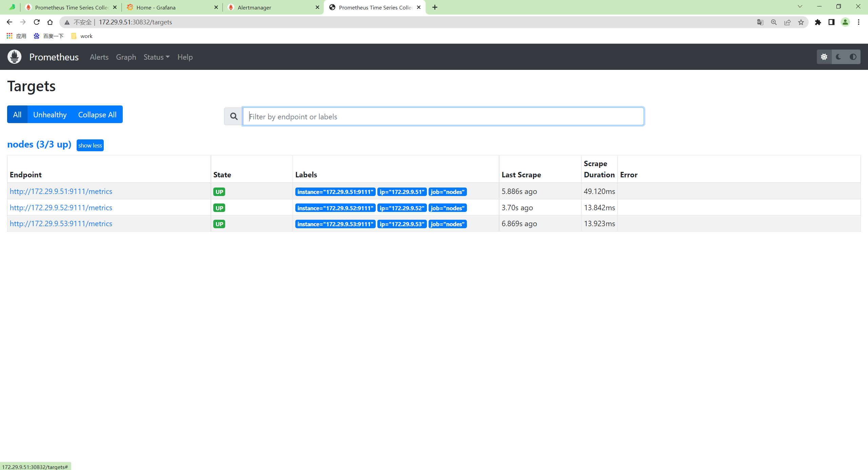The height and width of the screenshot is (470, 868).
Task: Switch to dark theme moon icon
Action: point(839,57)
